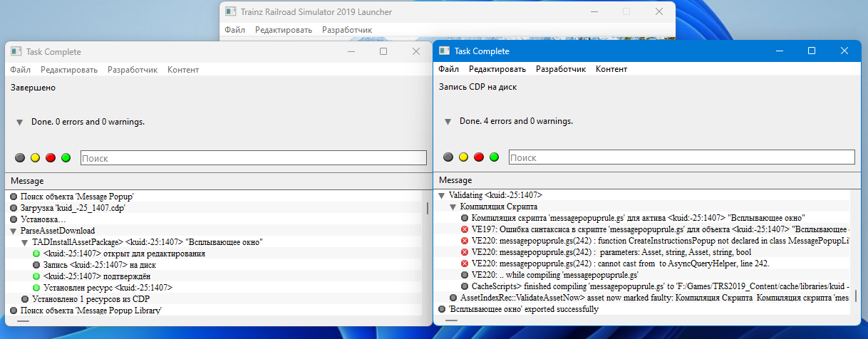
Task: Click gray status icon of 'Установка…' row
Action: pyautogui.click(x=14, y=219)
